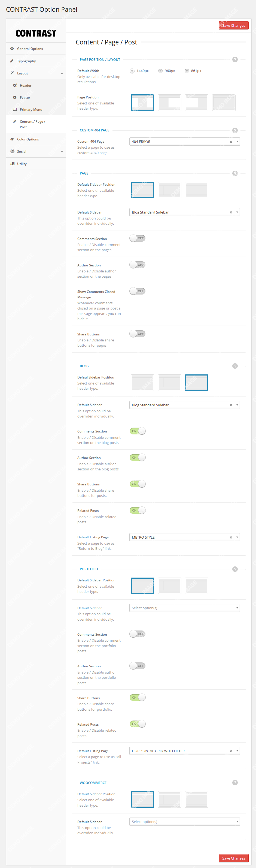
Task: Toggle Page Comments Section switch
Action: (x=138, y=238)
